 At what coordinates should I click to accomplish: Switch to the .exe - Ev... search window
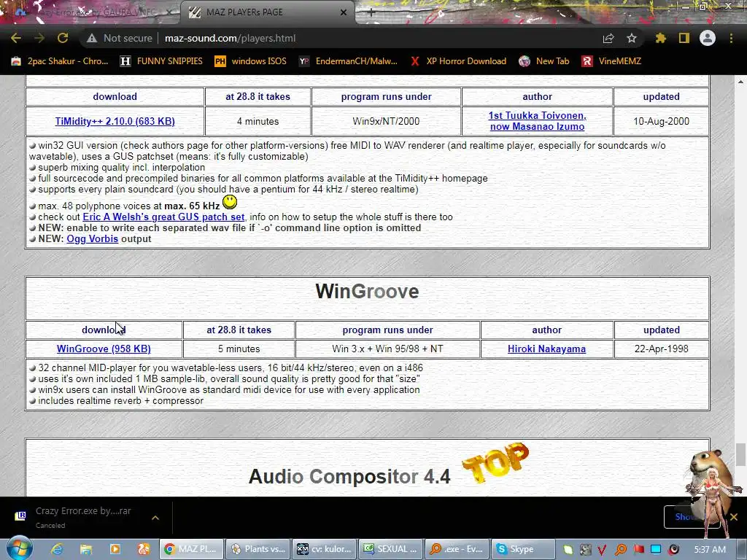tap(456, 549)
